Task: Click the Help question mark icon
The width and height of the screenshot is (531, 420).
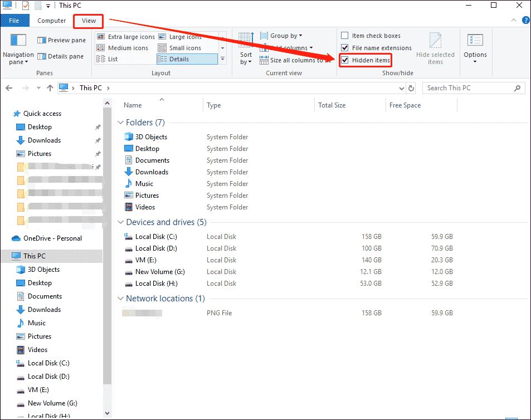Action: [525, 21]
